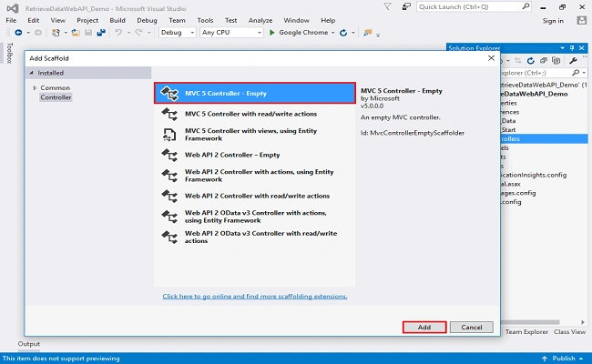592x364 pixels.
Task: Select MVC 5 Controller with views, using Entity Framework
Action: coord(255,135)
